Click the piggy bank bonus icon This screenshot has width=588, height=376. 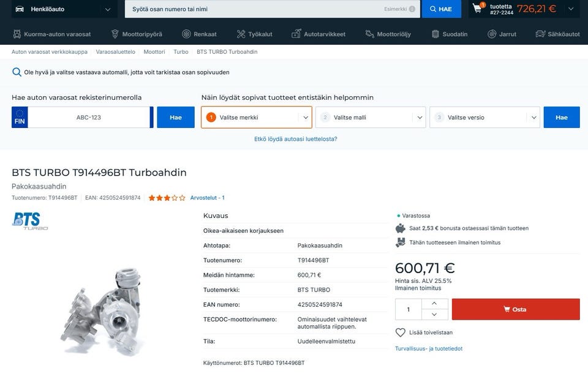click(400, 228)
